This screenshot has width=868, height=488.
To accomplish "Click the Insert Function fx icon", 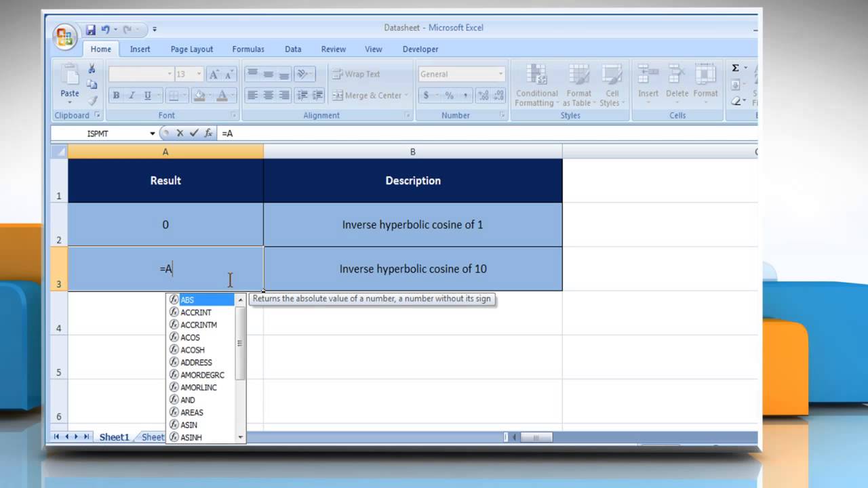I will [x=208, y=134].
